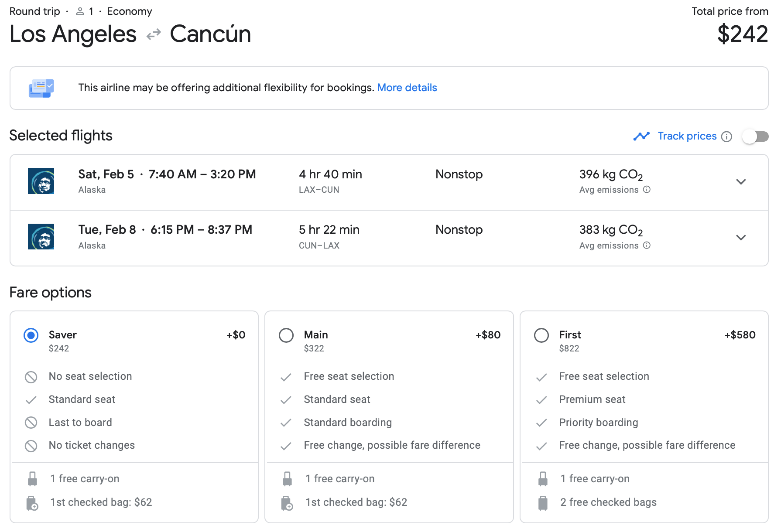Click the Track prices trend graph icon

point(641,136)
